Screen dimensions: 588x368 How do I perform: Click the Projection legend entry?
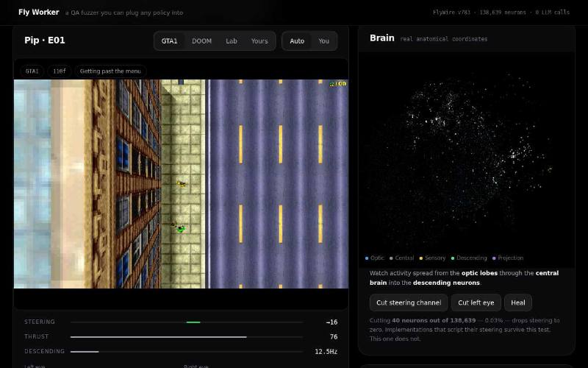(508, 258)
